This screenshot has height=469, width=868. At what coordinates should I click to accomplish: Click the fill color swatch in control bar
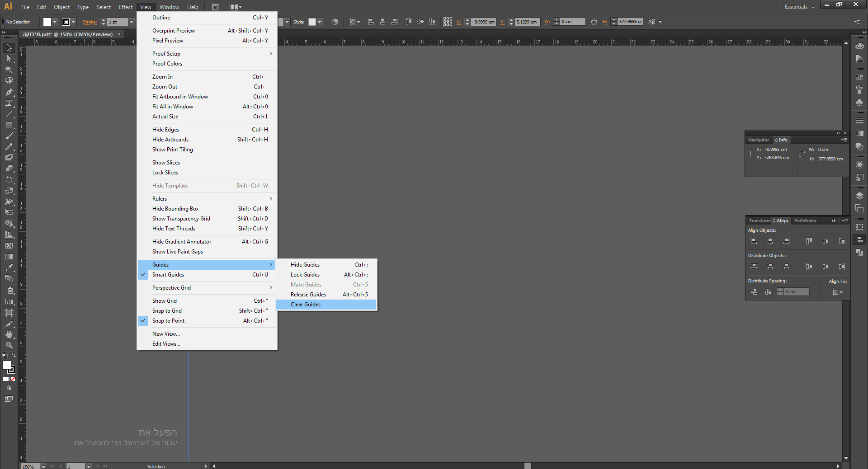coord(47,22)
